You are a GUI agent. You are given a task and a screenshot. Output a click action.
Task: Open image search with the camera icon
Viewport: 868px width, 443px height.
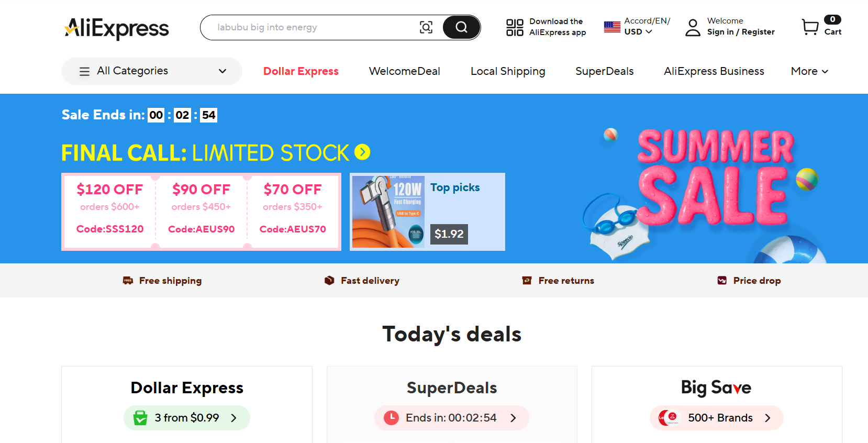[x=426, y=27]
